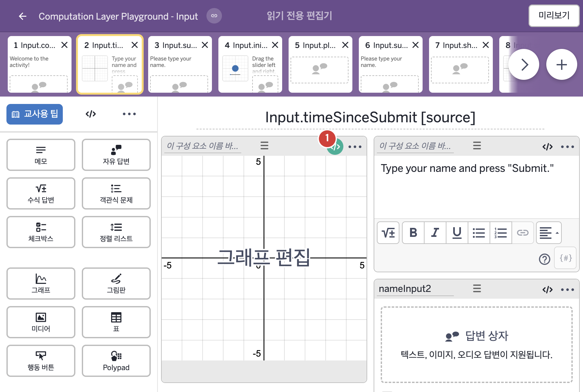Add a 객관식 문제 multiple choice component
Viewport: 583px width, 392px height.
[116, 193]
